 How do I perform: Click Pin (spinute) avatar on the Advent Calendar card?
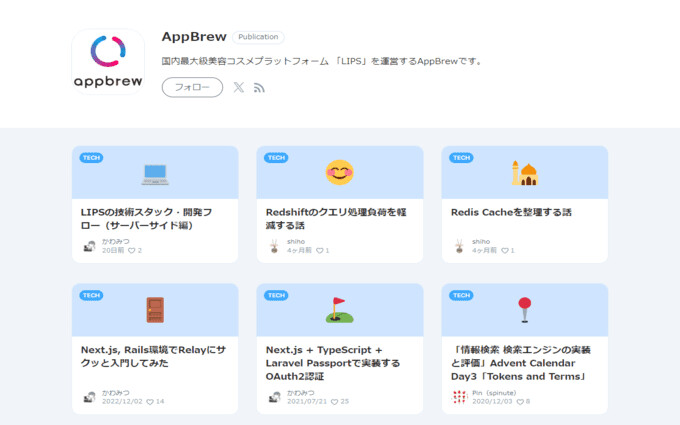coord(459,397)
